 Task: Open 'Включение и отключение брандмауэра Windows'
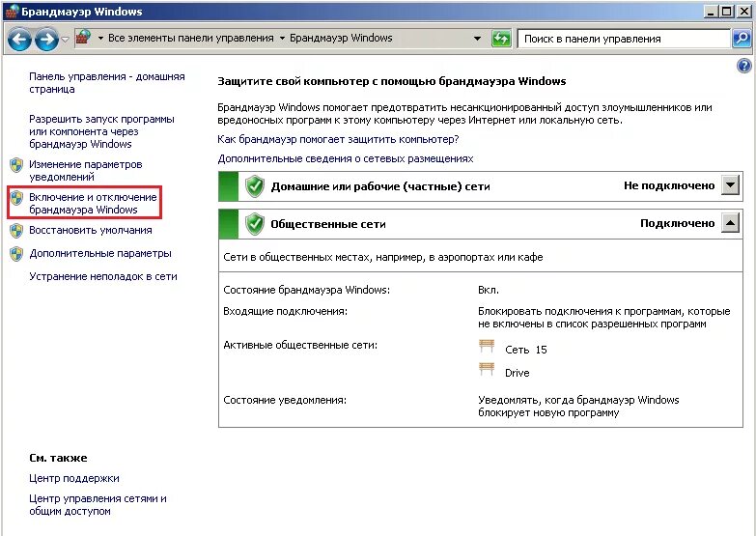point(93,203)
